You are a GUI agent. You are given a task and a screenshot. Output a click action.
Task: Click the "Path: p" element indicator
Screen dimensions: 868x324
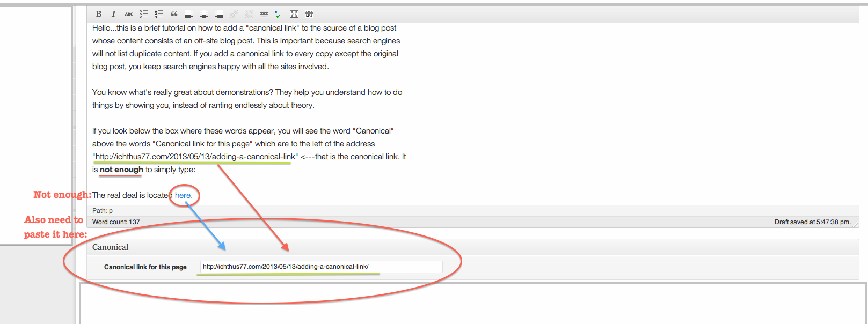103,211
